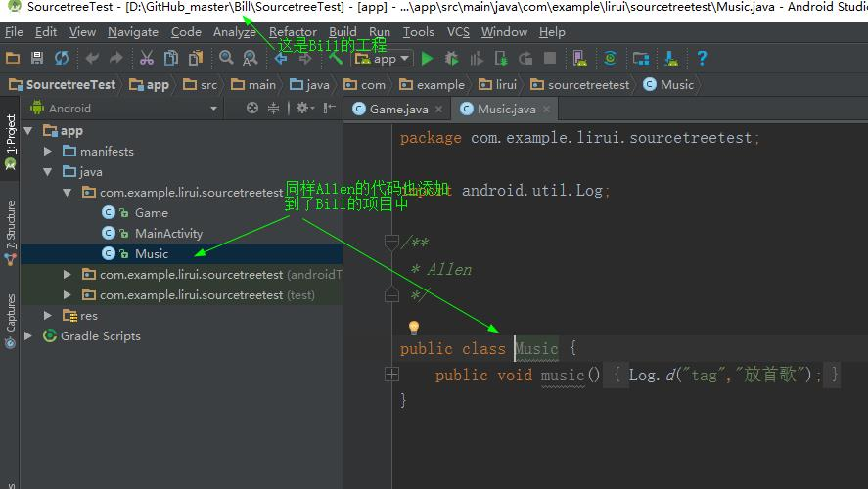Toggle the Captures side tool window
The height and width of the screenshot is (489, 868).
pos(10,321)
